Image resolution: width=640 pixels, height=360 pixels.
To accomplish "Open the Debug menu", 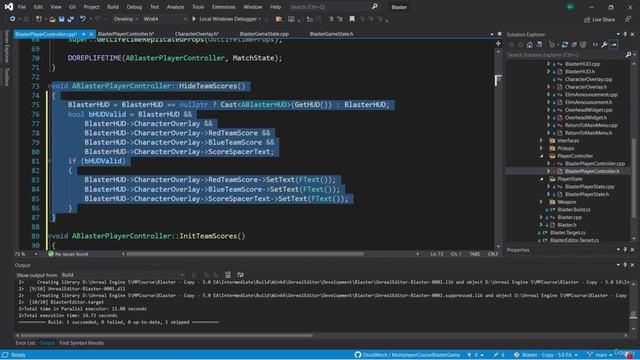I will [134, 7].
